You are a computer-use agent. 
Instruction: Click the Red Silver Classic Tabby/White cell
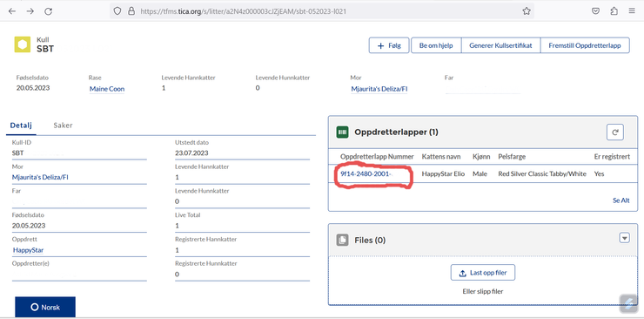click(542, 174)
